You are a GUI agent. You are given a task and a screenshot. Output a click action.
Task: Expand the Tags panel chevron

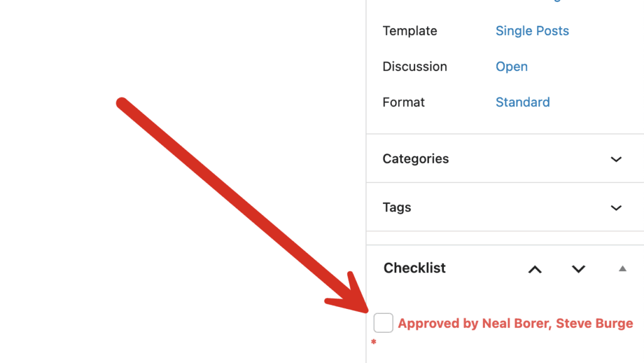616,208
